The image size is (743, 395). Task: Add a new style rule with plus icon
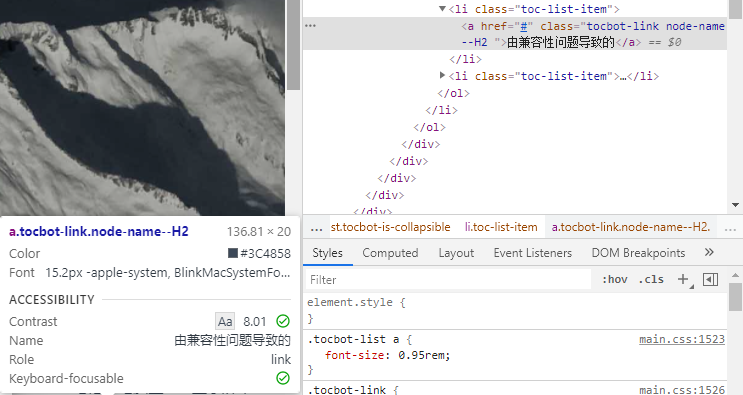tap(683, 279)
